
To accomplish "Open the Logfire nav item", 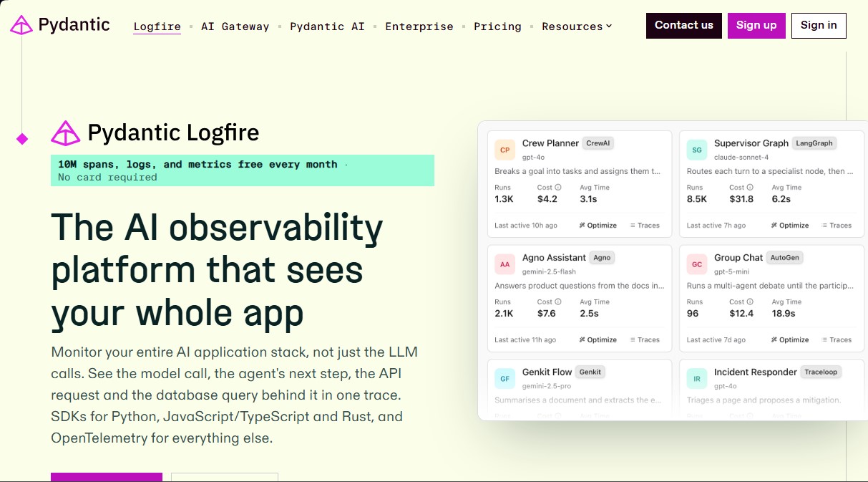I will [157, 26].
